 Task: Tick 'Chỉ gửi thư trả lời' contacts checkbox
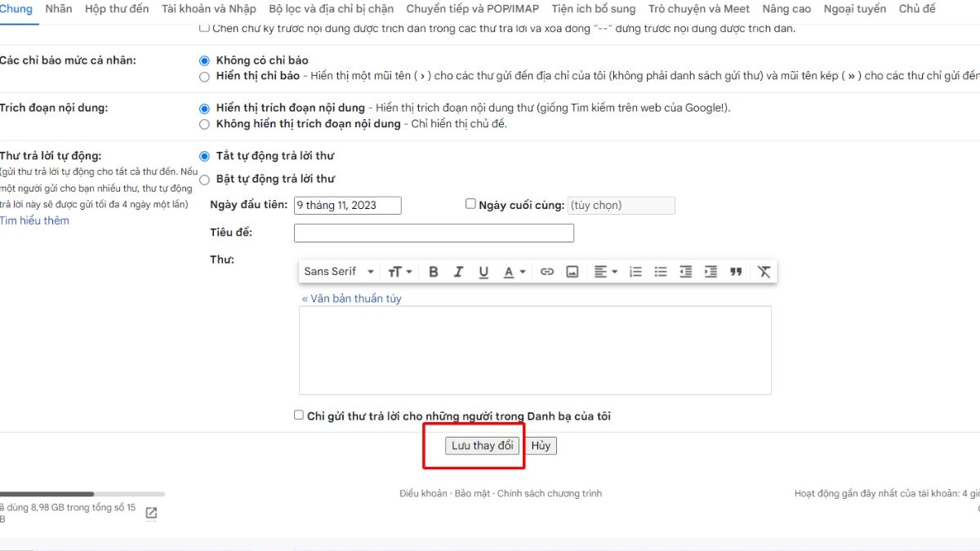[x=299, y=415]
